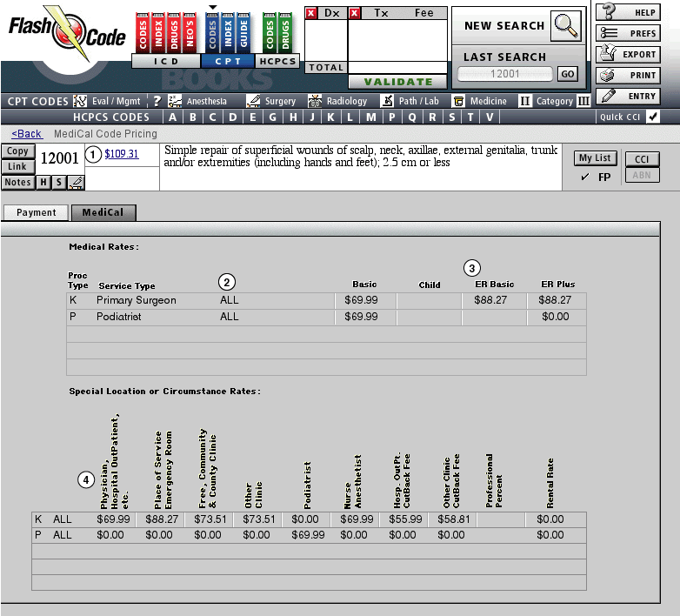The image size is (680, 616).
Task: Switch to the ICD books tab
Action: tap(166, 61)
